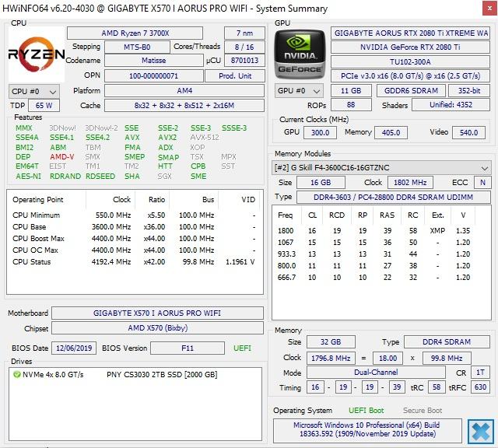Open the CPU #0 selector dropdown

pyautogui.click(x=33, y=92)
